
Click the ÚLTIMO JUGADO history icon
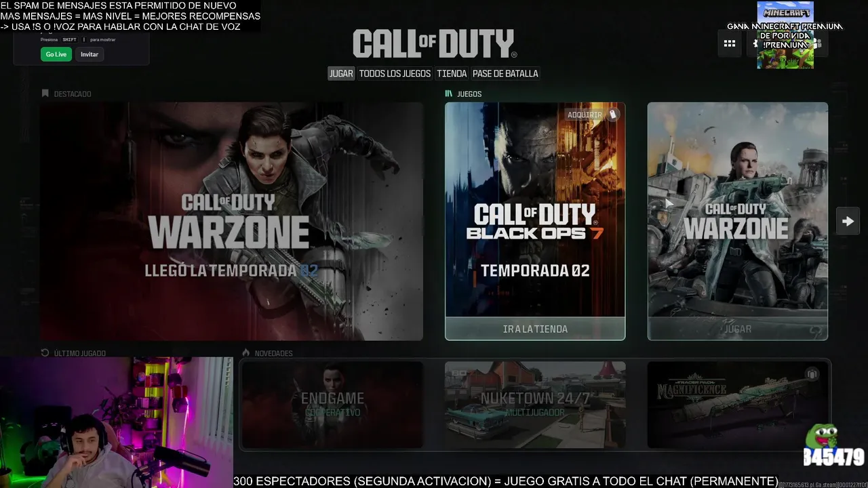point(45,353)
